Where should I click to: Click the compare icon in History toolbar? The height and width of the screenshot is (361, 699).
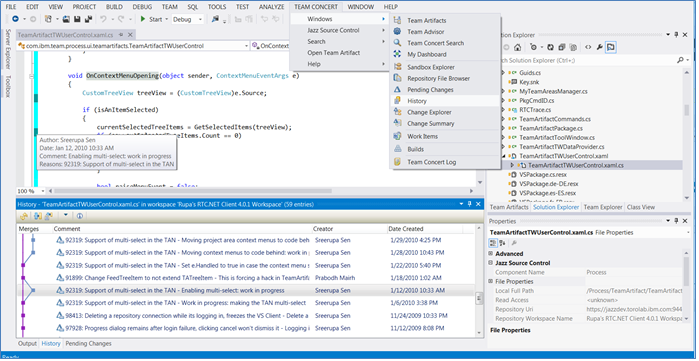click(38, 216)
